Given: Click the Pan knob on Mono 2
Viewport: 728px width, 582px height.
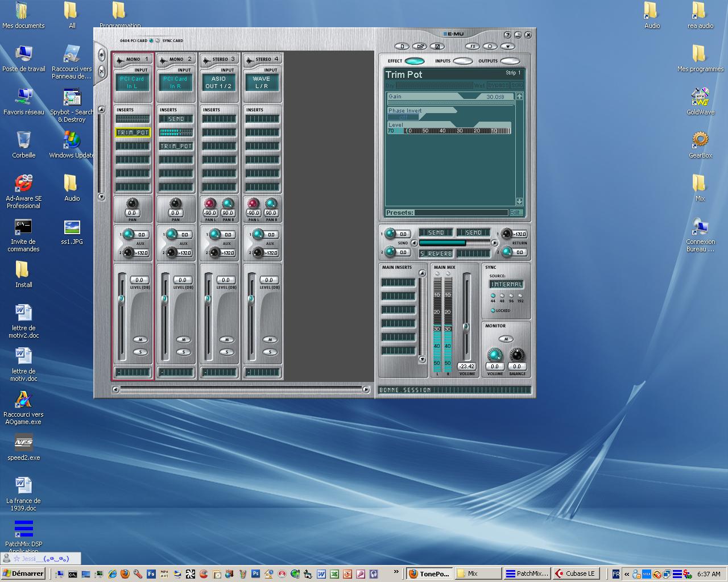Looking at the screenshot, I should point(176,203).
